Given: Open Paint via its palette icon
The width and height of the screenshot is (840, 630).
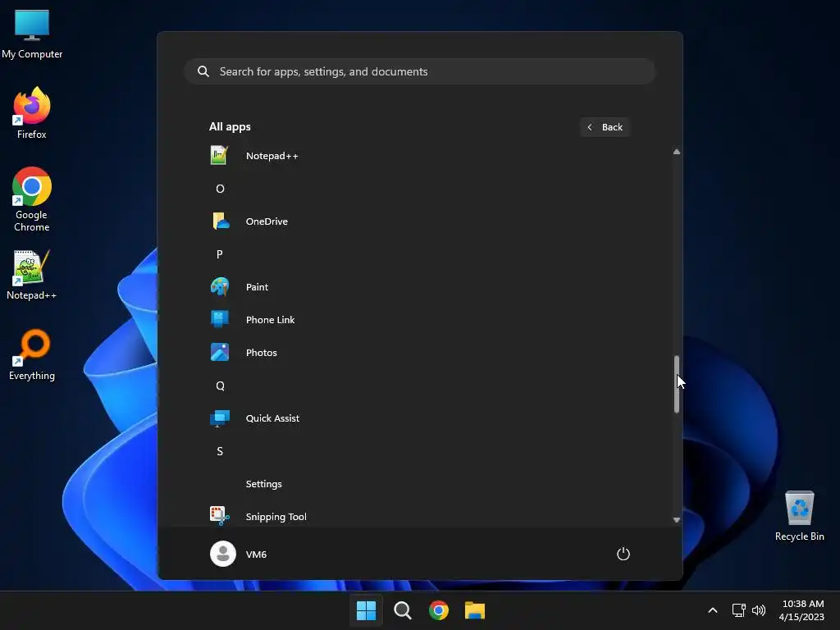Looking at the screenshot, I should pos(220,286).
